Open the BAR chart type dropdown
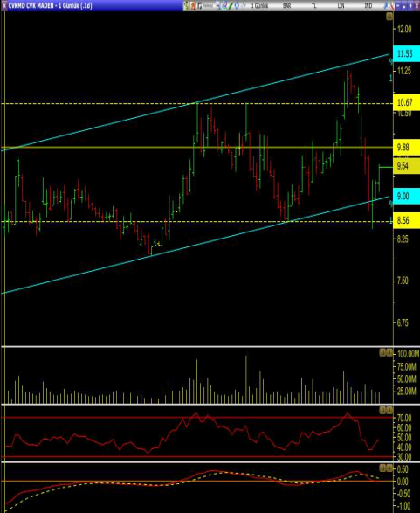420x513 pixels. (x=286, y=5)
